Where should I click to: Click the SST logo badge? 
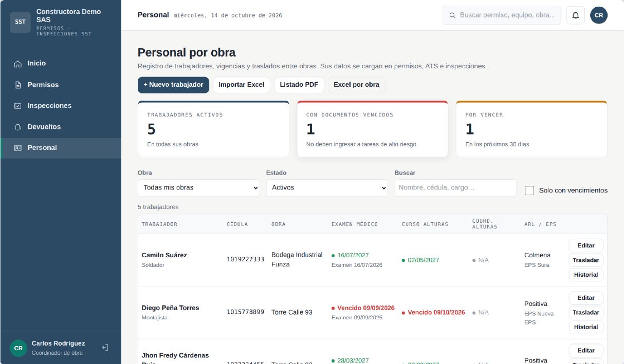click(21, 22)
